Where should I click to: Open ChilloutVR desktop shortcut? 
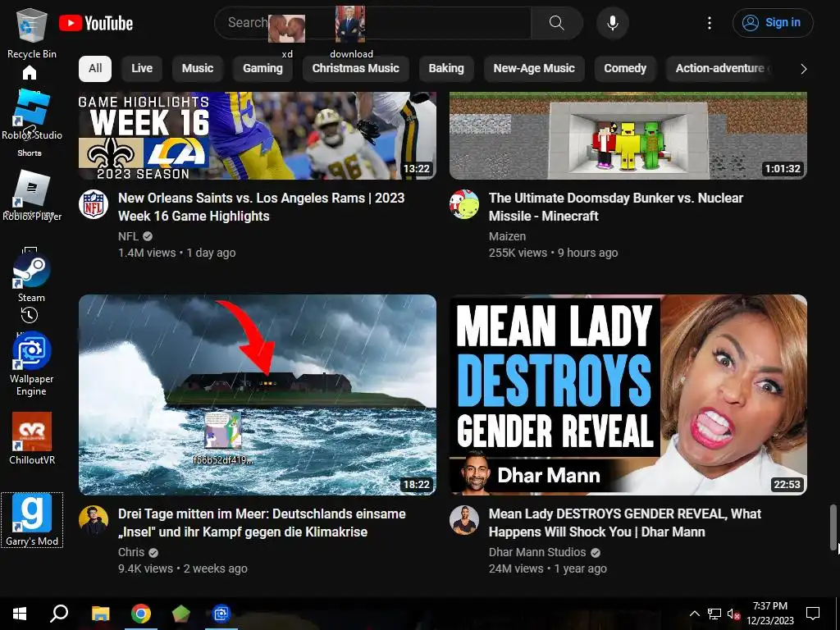tap(32, 440)
